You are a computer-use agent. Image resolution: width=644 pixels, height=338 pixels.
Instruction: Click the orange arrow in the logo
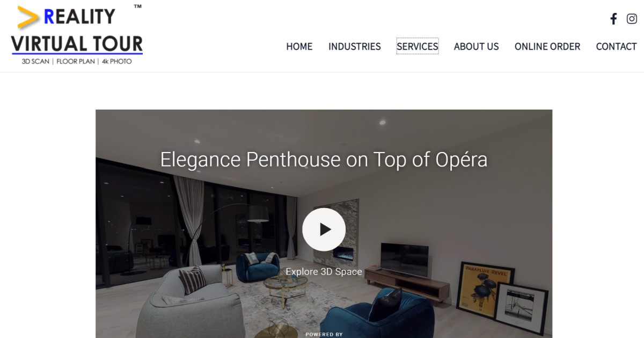(28, 17)
